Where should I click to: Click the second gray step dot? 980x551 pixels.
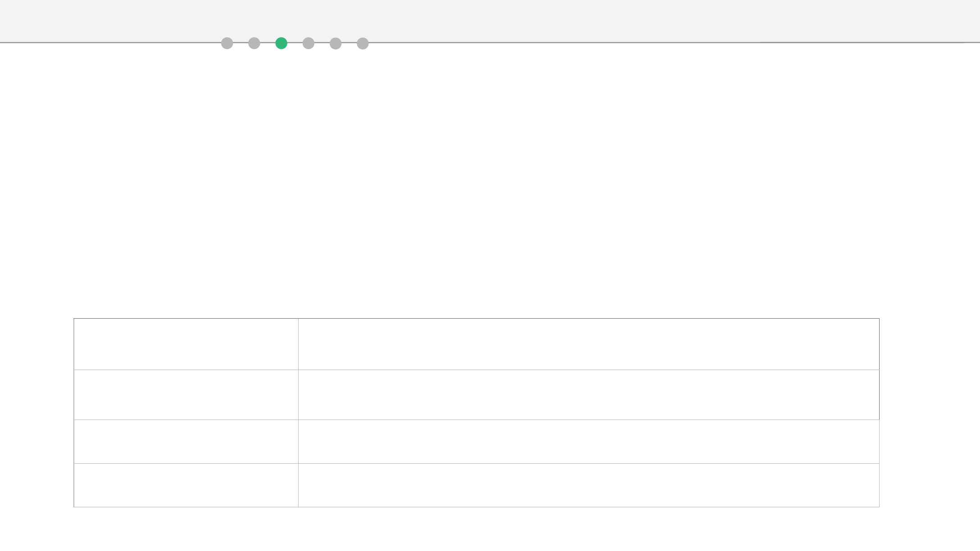click(x=254, y=43)
